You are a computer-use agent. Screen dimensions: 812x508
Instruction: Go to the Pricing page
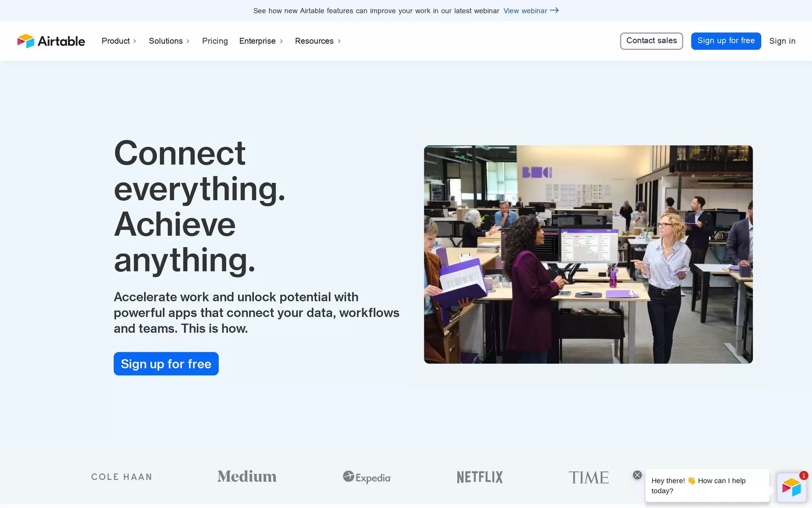[215, 41]
